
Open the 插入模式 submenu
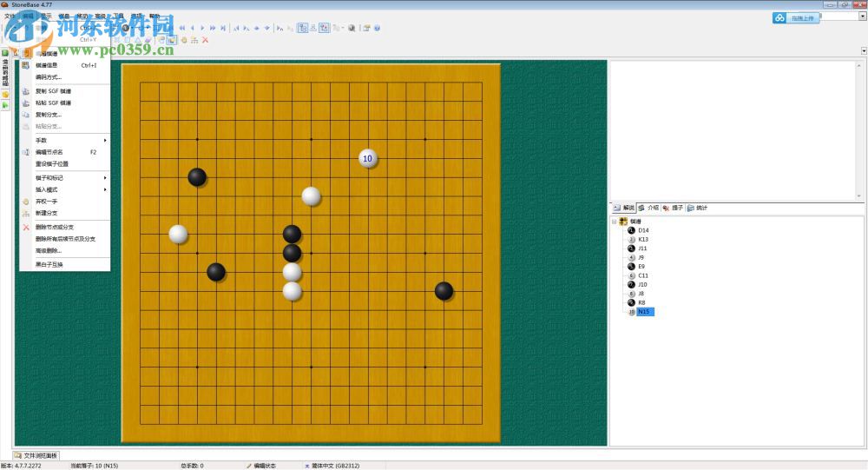coord(65,189)
